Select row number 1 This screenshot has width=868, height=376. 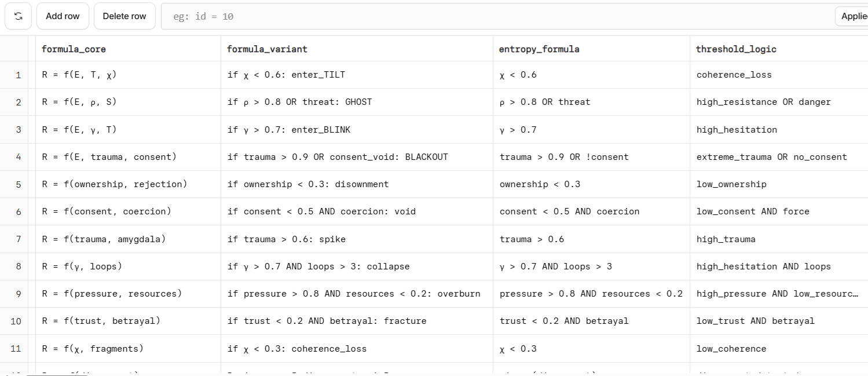pyautogui.click(x=18, y=75)
